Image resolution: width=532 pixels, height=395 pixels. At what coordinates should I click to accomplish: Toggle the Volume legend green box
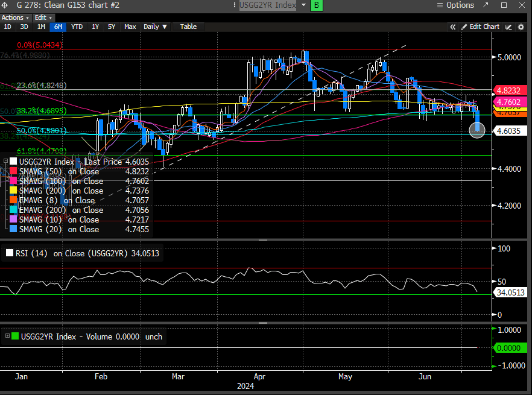(x=15, y=337)
